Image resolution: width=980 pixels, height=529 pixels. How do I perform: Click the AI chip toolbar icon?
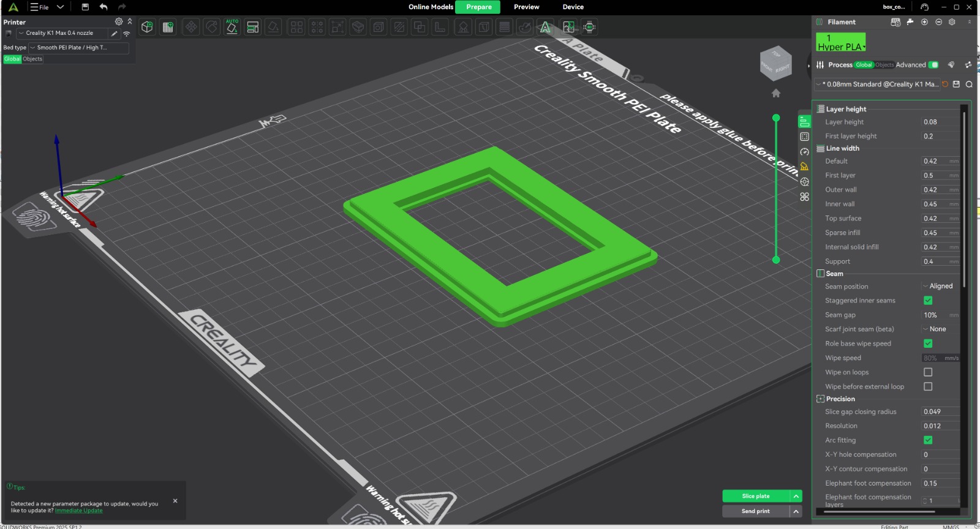(x=589, y=27)
